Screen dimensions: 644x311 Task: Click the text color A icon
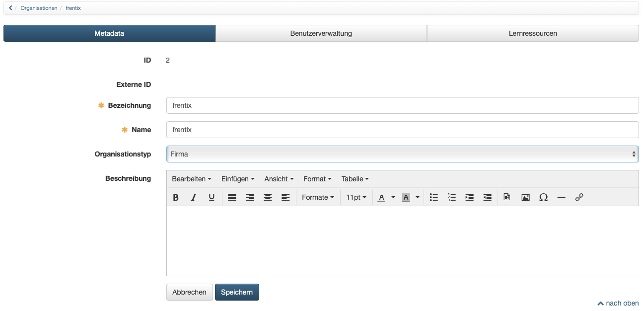pyautogui.click(x=381, y=197)
